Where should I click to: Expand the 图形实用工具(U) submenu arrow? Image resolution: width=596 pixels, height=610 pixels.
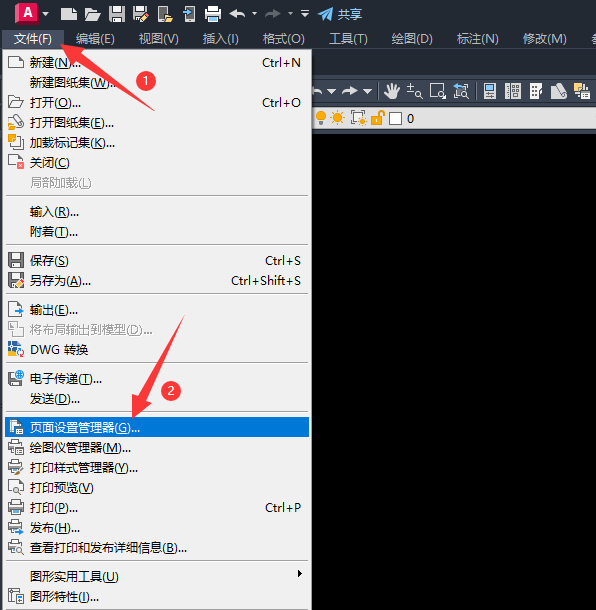click(x=300, y=573)
